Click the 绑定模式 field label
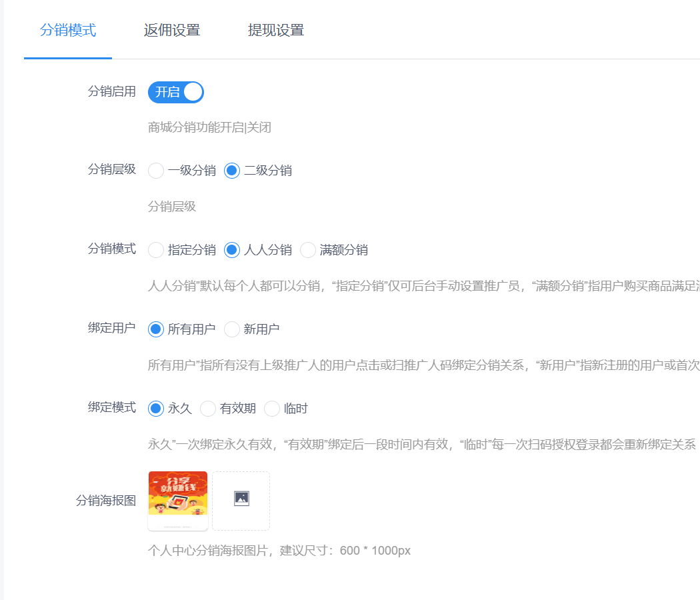The width and height of the screenshot is (700, 600). (x=111, y=407)
